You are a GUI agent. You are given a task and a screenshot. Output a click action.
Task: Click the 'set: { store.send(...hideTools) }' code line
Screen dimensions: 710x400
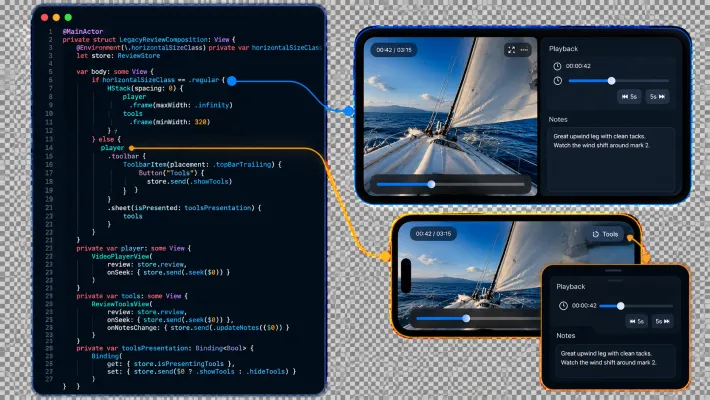(x=201, y=371)
